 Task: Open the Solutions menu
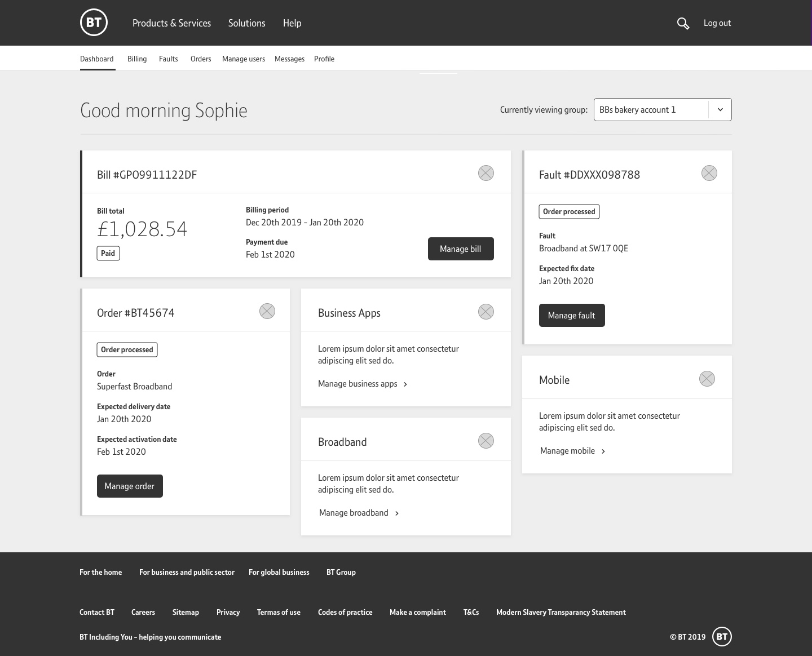[x=246, y=23]
